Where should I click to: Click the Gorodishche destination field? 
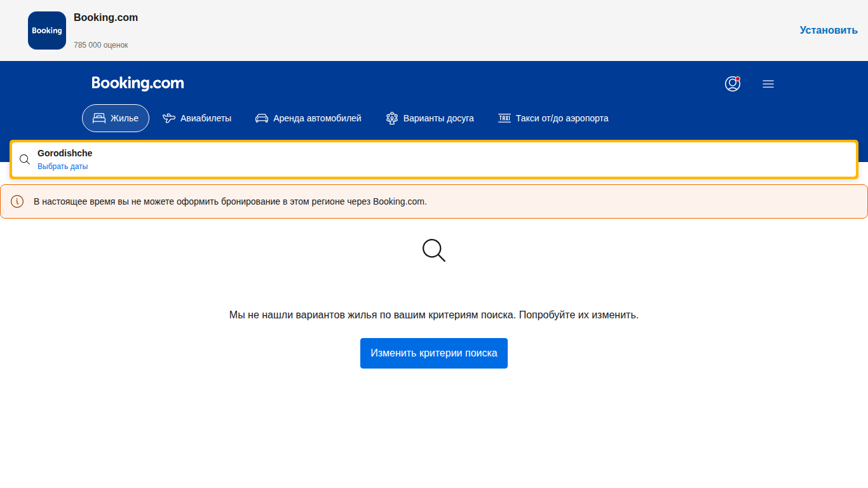click(434, 159)
